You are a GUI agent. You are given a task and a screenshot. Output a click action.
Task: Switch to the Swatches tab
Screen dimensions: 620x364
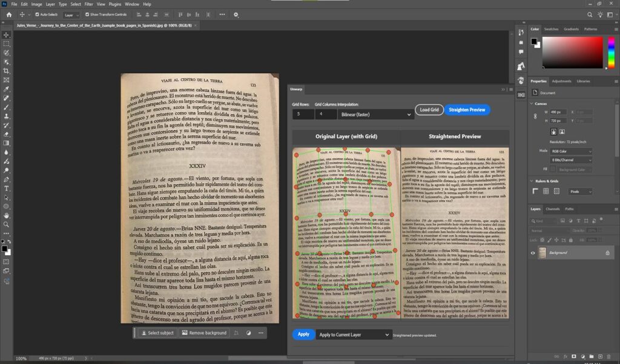[551, 29]
